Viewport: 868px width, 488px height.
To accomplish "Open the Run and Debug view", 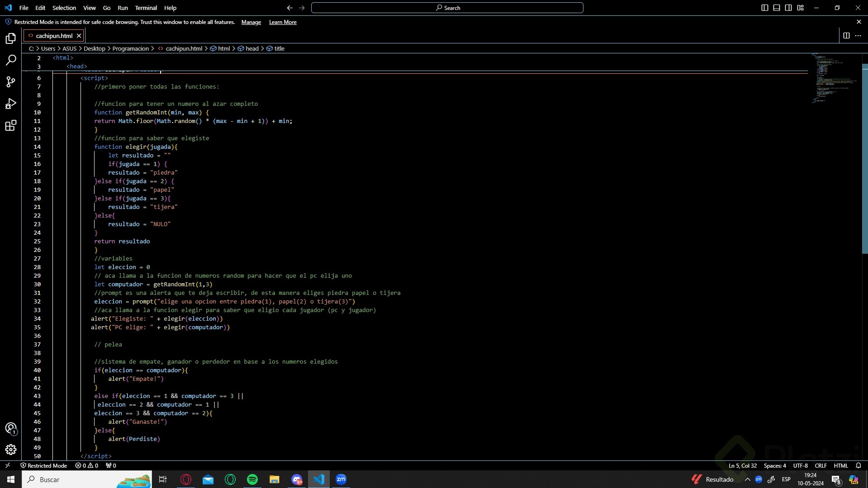I will 11,104.
